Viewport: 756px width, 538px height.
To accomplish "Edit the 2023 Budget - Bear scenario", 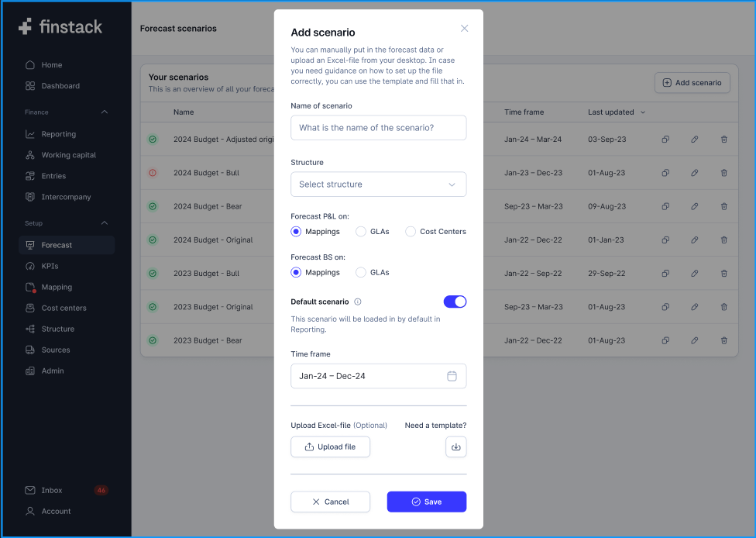I will point(694,340).
